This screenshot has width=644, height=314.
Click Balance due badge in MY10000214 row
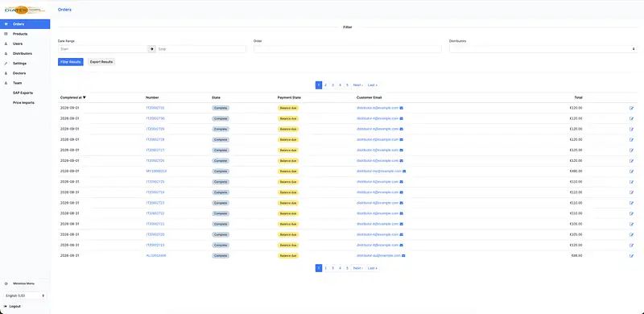tap(288, 171)
